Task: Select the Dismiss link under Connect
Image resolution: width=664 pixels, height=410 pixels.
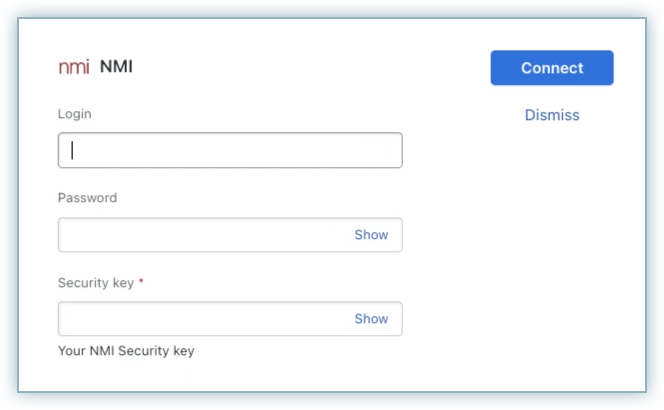Action: point(552,115)
